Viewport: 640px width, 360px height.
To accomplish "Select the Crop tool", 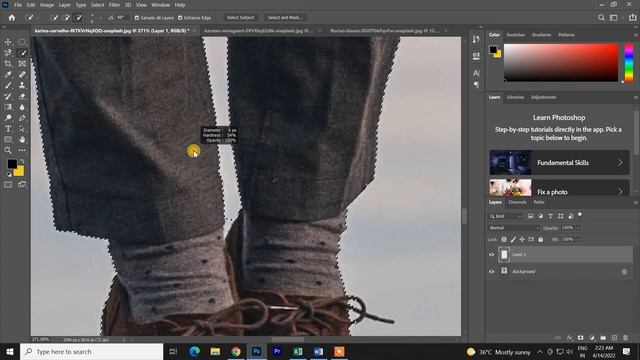I will point(8,64).
